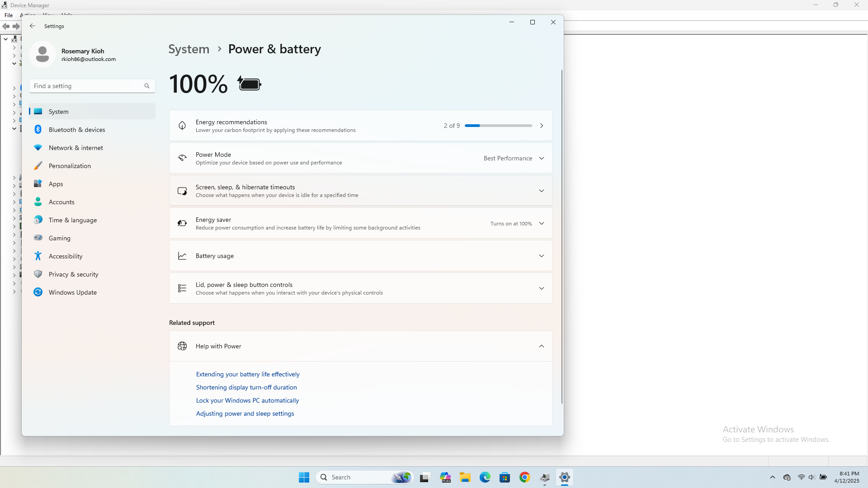Viewport: 868px width, 488px height.
Task: Click the Related support heading
Action: click(192, 323)
